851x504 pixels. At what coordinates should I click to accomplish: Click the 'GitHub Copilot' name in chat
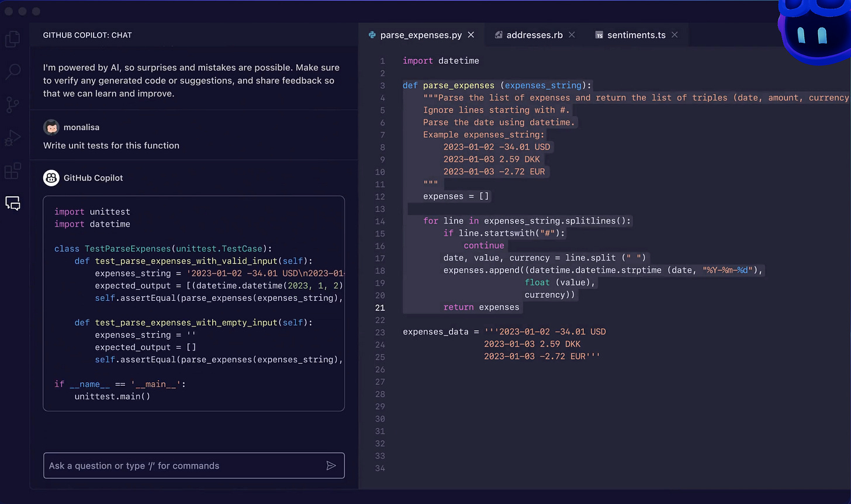(94, 178)
